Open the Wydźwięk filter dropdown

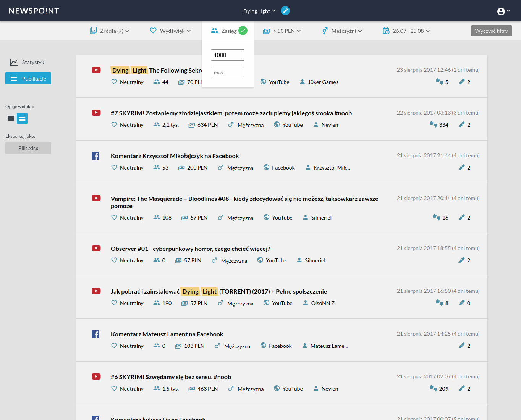click(170, 31)
